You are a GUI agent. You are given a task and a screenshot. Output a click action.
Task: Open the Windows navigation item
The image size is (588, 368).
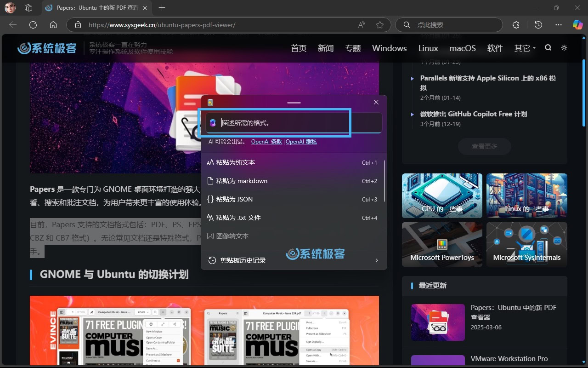tap(390, 48)
